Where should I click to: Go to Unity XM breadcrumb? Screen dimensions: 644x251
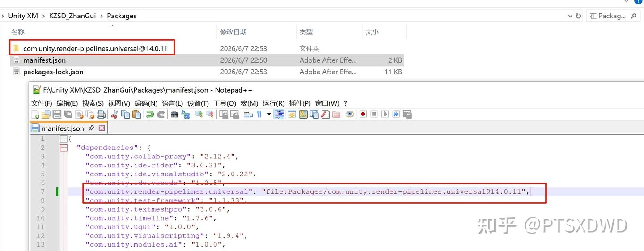pyautogui.click(x=23, y=16)
